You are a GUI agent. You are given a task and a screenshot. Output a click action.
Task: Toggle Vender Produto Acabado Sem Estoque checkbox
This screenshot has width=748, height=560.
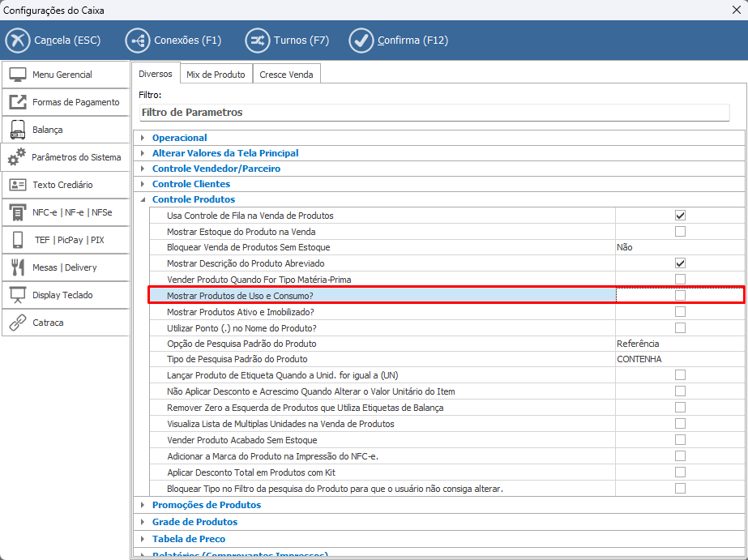(x=680, y=439)
